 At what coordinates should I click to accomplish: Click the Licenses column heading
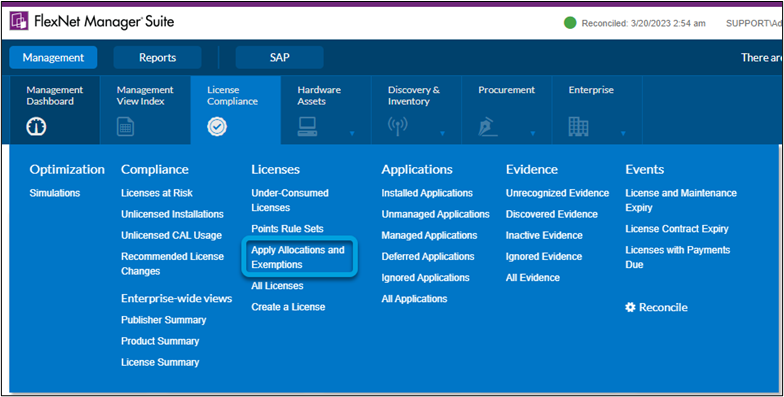[276, 170]
